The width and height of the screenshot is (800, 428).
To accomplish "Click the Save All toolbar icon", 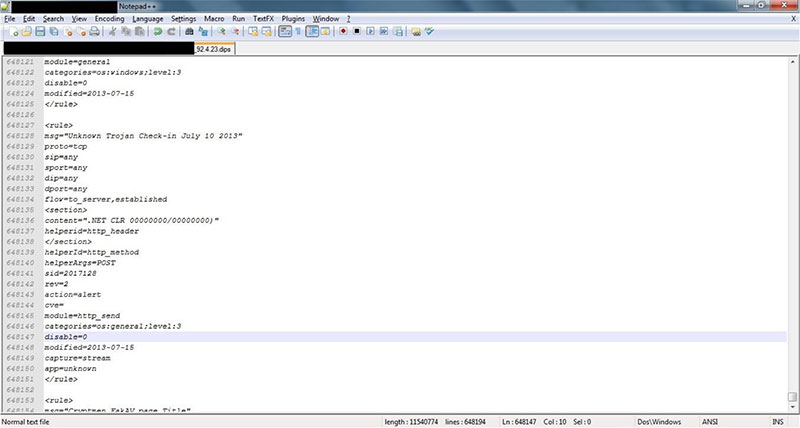I will point(54,32).
